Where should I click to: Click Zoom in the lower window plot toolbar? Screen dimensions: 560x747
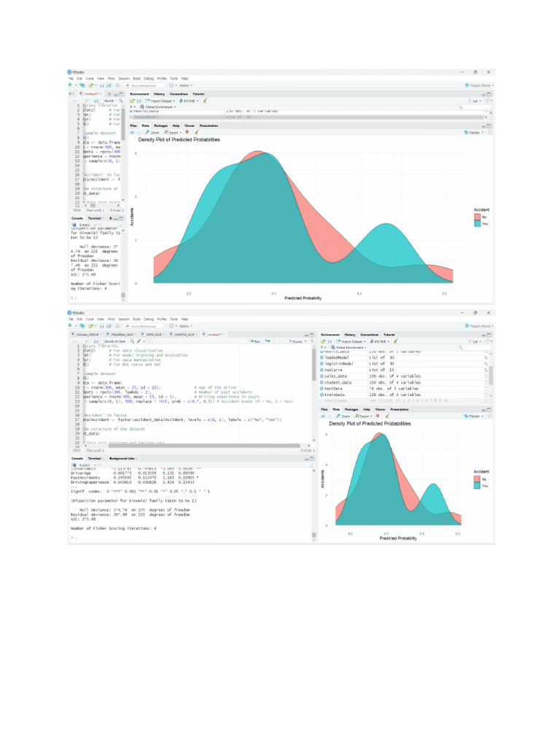pyautogui.click(x=344, y=416)
